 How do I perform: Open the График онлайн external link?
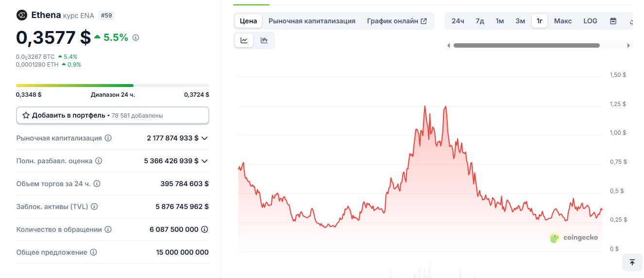397,21
